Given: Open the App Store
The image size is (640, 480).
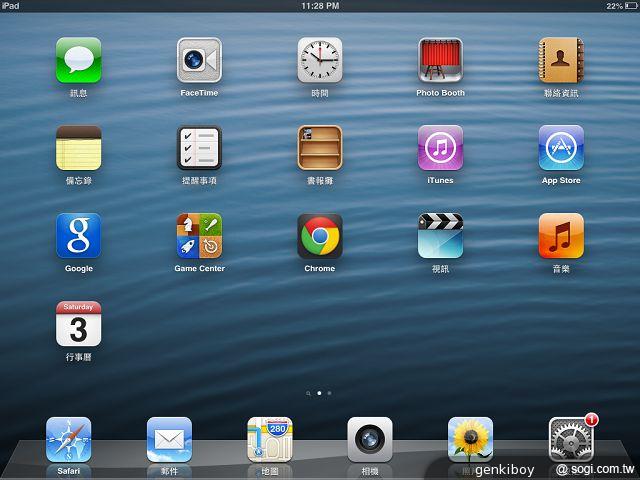Looking at the screenshot, I should [x=561, y=148].
